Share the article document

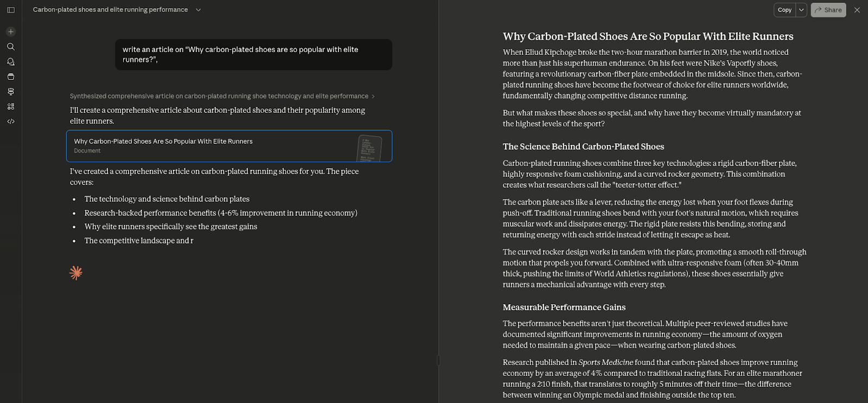pyautogui.click(x=828, y=10)
